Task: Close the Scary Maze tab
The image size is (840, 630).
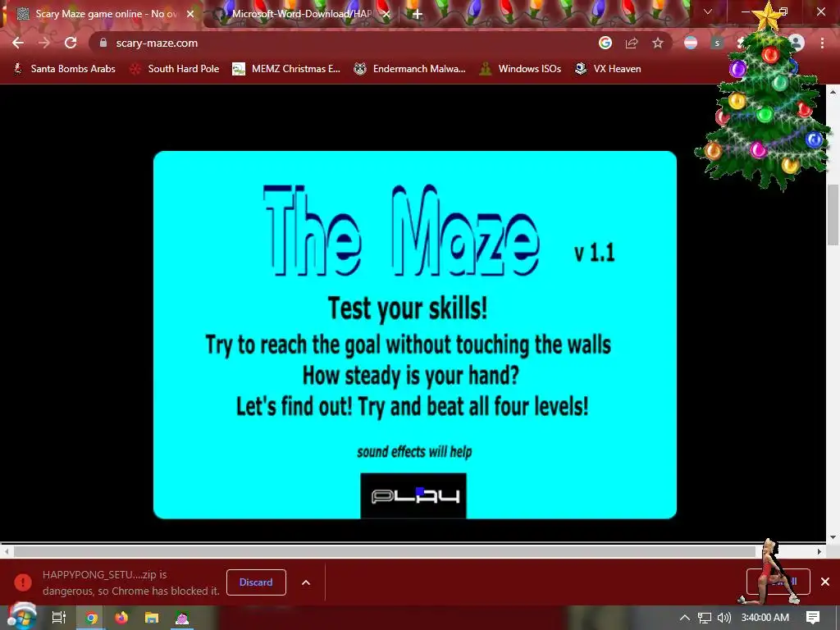Action: coord(190,14)
